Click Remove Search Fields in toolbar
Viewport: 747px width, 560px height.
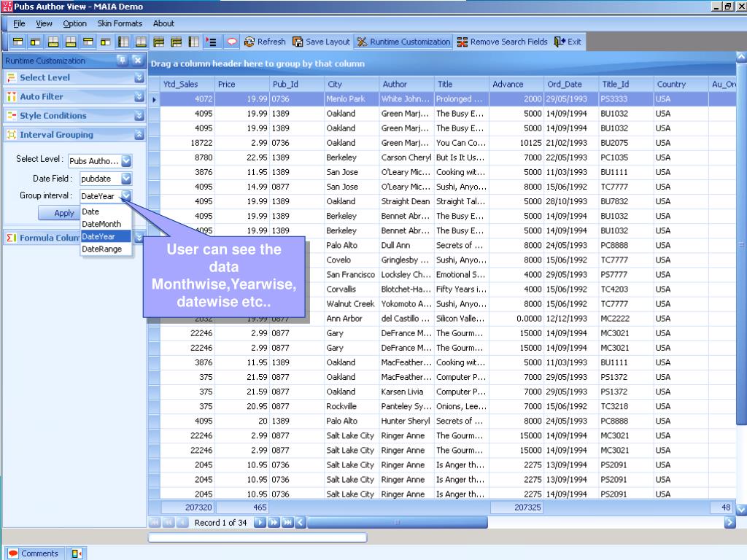click(502, 42)
